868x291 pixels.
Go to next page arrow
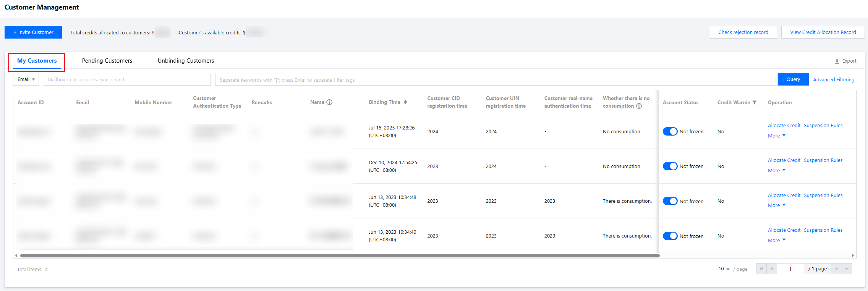tap(837, 269)
